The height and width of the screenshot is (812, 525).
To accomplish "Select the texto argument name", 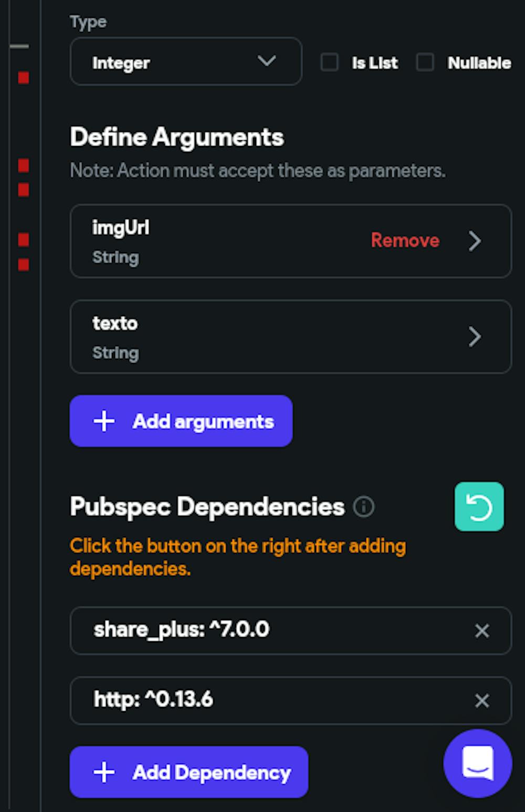I will (115, 324).
